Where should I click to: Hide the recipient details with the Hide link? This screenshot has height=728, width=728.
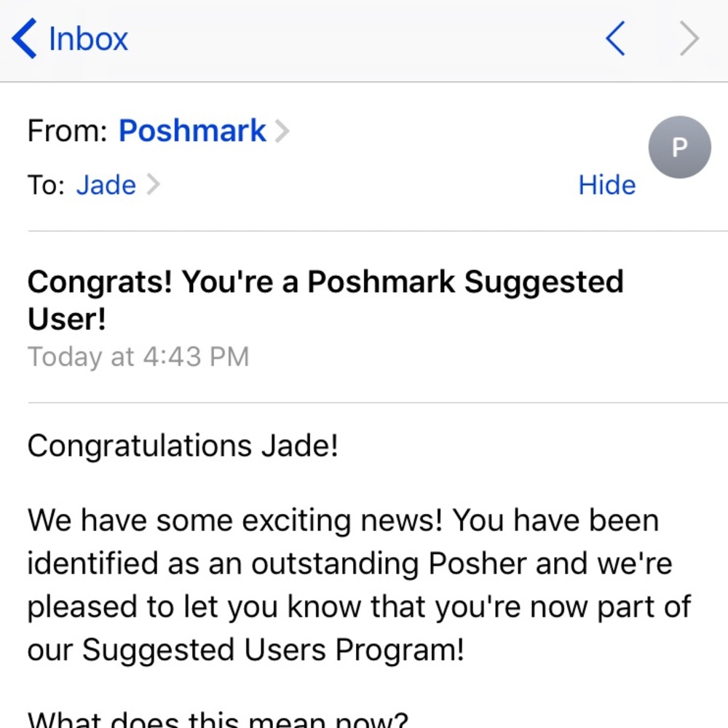pyautogui.click(x=606, y=185)
